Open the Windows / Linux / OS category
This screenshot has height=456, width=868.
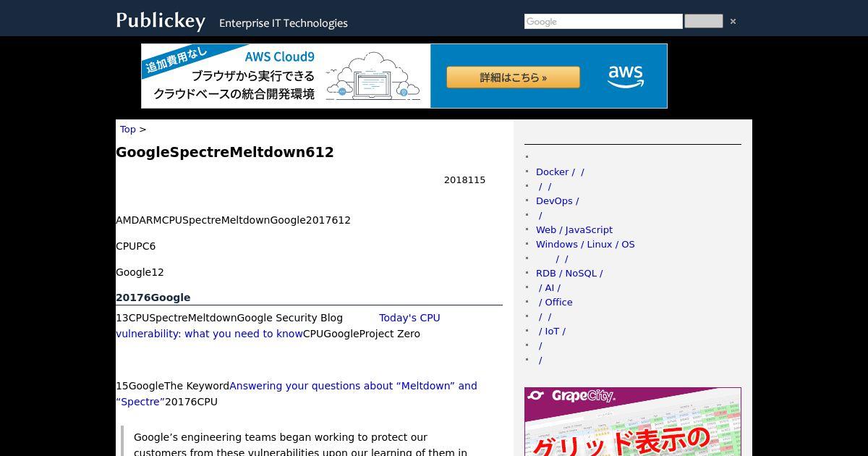tap(585, 245)
